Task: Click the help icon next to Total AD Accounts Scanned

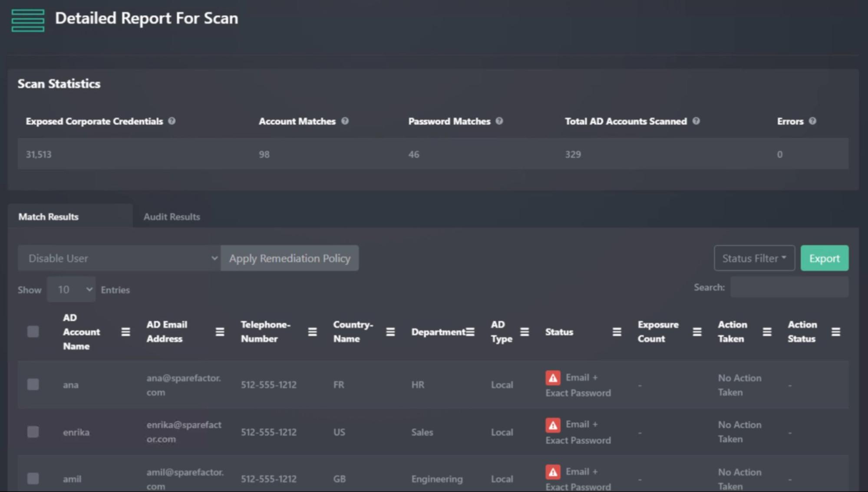Action: coord(697,121)
